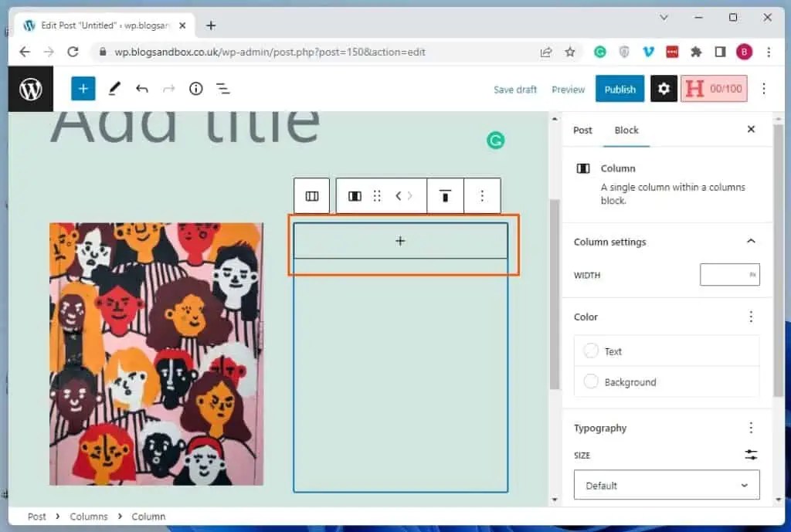
Task: Toggle the Edit pencil tool mode
Action: (x=114, y=88)
